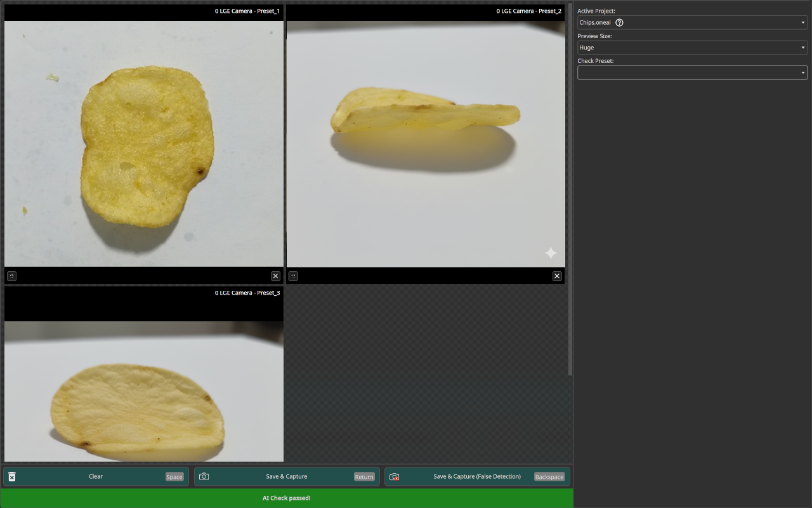The height and width of the screenshot is (508, 812).
Task: Click the expand icon on the Preset_2 pane
Action: 293,276
